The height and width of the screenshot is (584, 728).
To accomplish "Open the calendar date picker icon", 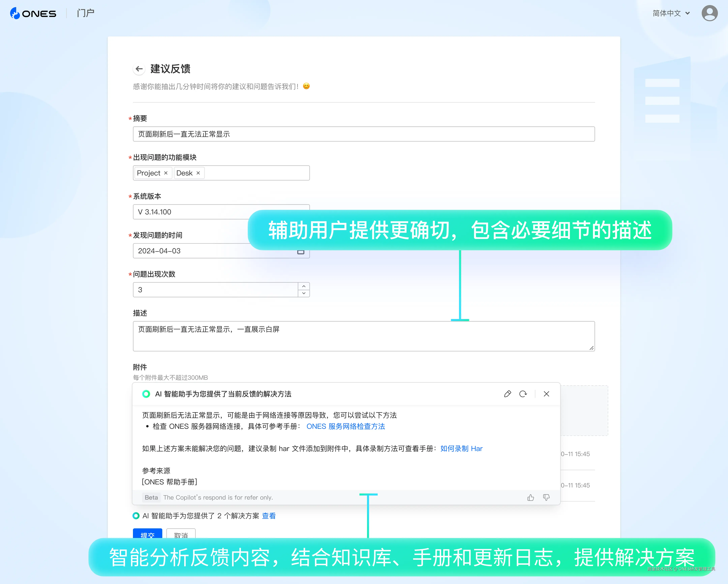I will pos(300,252).
